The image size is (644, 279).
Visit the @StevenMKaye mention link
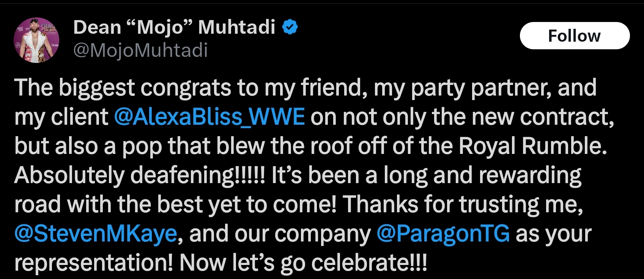(x=95, y=234)
